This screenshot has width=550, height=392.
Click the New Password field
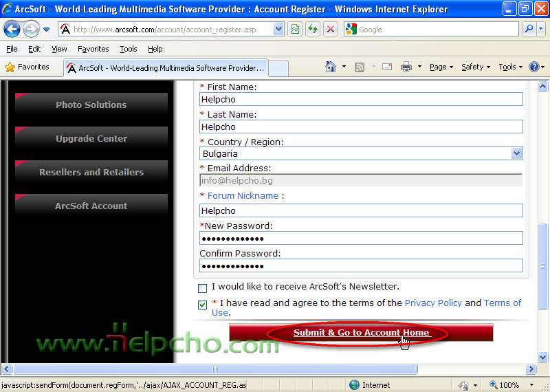coord(361,238)
